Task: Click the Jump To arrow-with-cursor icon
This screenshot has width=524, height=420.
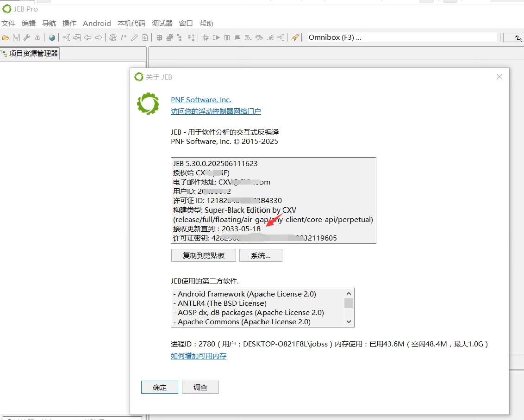Action: click(66, 38)
